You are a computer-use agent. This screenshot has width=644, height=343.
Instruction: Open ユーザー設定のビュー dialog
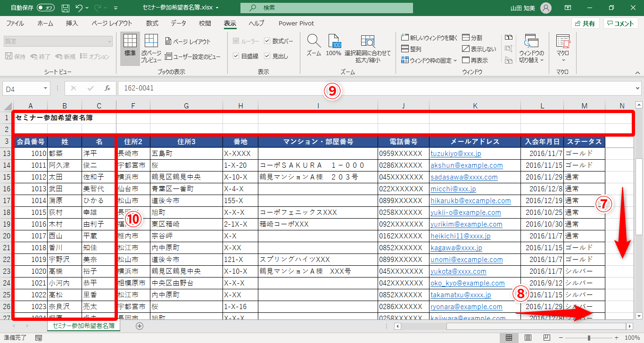coord(193,57)
